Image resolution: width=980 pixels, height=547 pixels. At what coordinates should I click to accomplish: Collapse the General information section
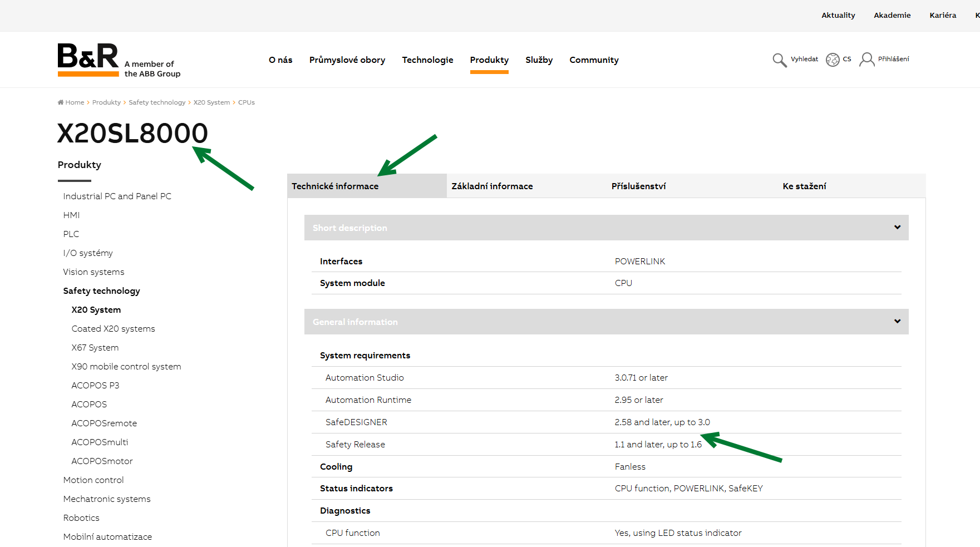pyautogui.click(x=897, y=322)
